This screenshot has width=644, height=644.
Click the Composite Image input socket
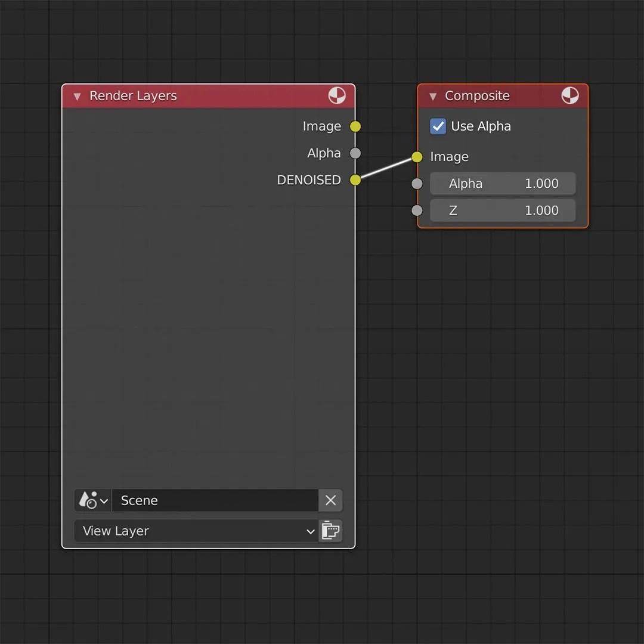[x=417, y=157]
